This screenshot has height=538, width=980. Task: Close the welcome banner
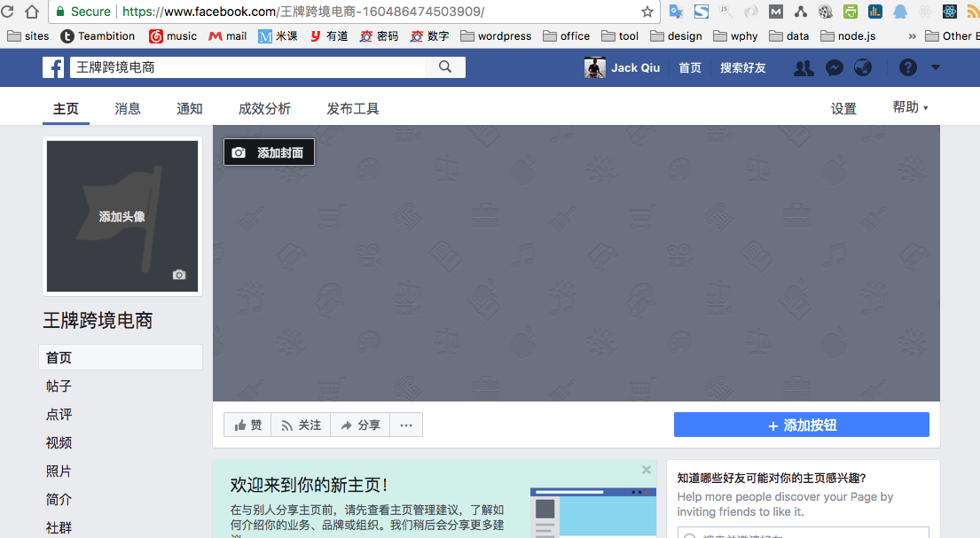647,470
